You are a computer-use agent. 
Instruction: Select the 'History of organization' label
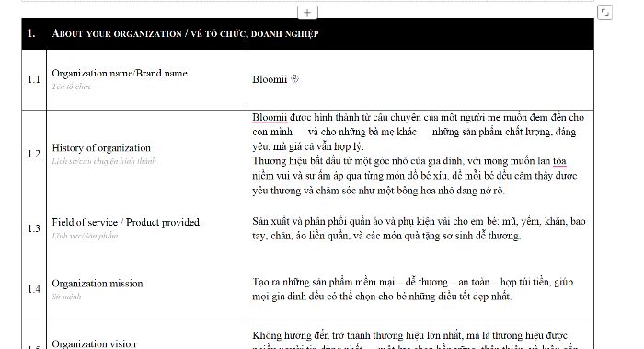101,148
